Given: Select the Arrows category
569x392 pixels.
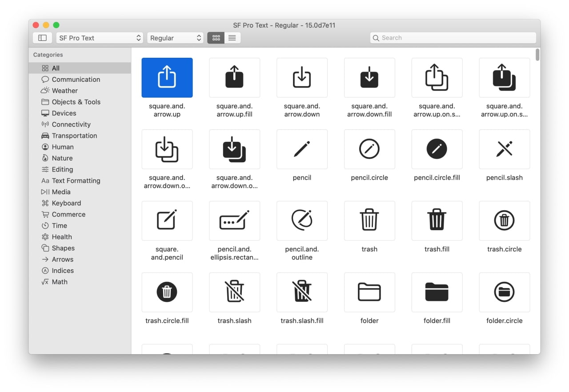Looking at the screenshot, I should [x=63, y=259].
